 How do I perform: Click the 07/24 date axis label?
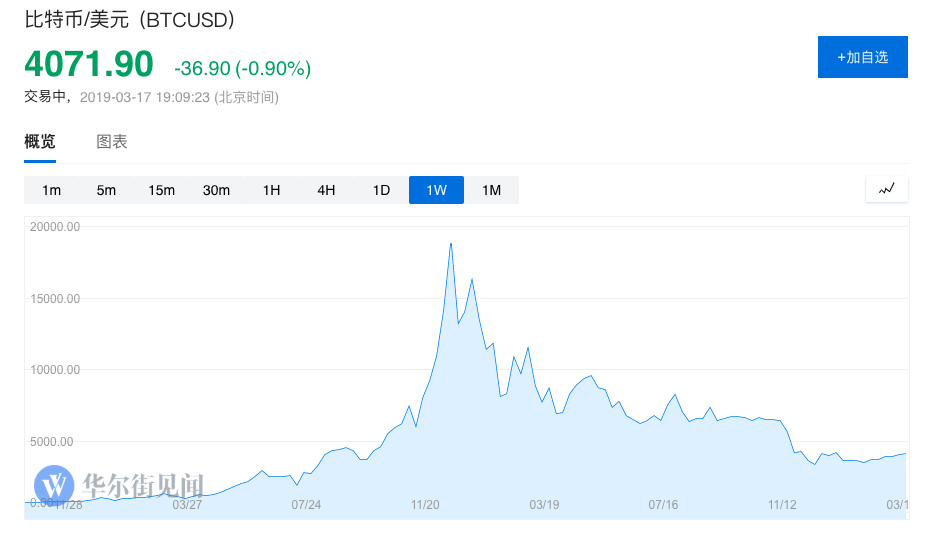coord(306,505)
